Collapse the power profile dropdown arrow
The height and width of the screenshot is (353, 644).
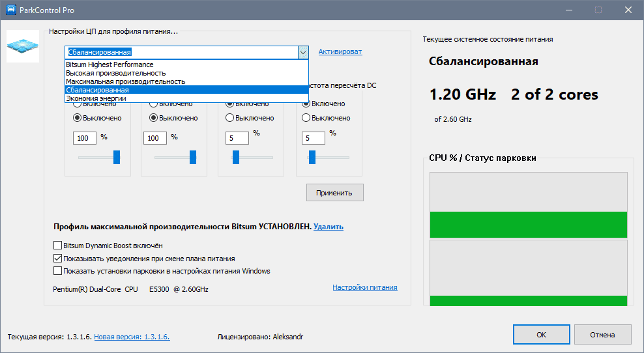click(303, 52)
